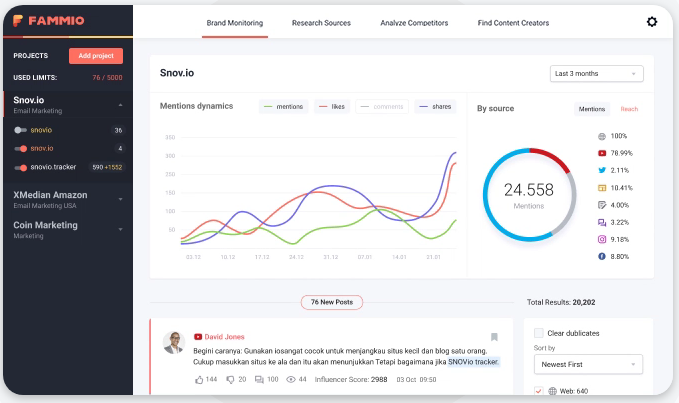Open settings via the gear icon

[x=652, y=22]
